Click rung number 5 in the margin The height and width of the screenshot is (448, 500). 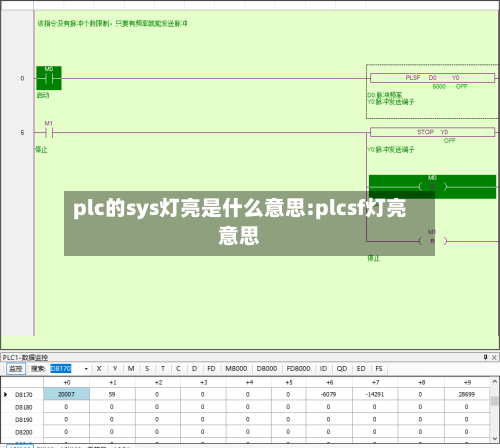[22, 133]
